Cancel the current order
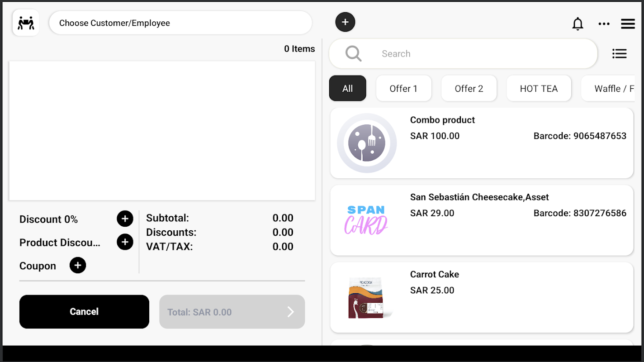The height and width of the screenshot is (362, 644). [84, 312]
